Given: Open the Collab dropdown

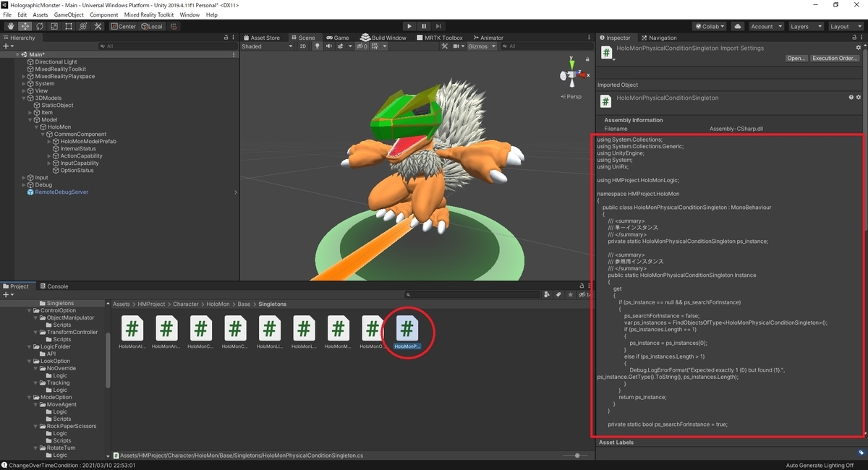Looking at the screenshot, I should [710, 26].
